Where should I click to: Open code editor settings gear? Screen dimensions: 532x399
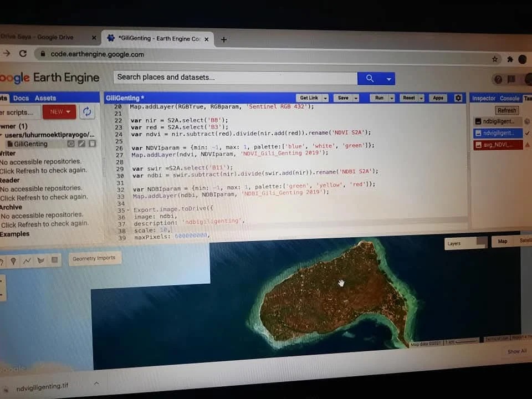pyautogui.click(x=458, y=98)
